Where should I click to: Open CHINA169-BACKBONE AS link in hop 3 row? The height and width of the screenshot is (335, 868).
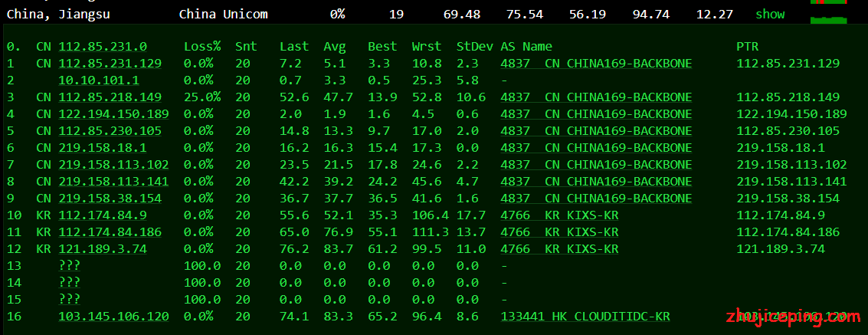[x=596, y=97]
